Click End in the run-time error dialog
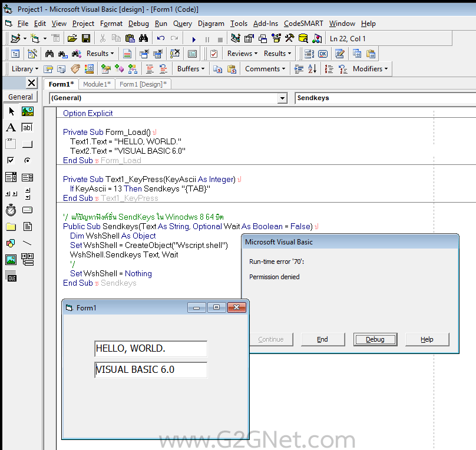The height and width of the screenshot is (450, 476). pyautogui.click(x=323, y=339)
